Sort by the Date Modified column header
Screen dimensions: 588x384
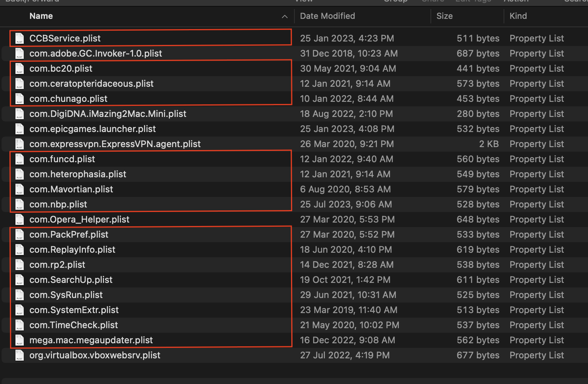click(x=328, y=16)
